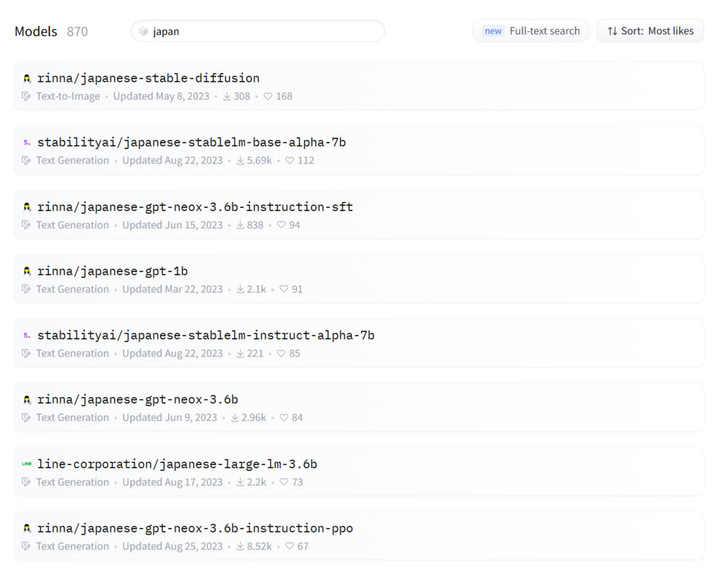Click the rinna avatar beside japanese-gpt-neox-3.6b-instruction-sft
The image size is (728, 571).
tap(27, 207)
